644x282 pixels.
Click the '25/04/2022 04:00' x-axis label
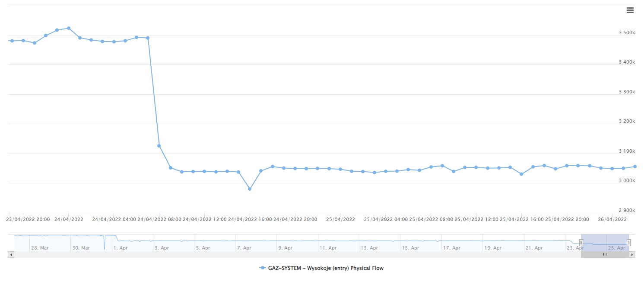(386, 219)
